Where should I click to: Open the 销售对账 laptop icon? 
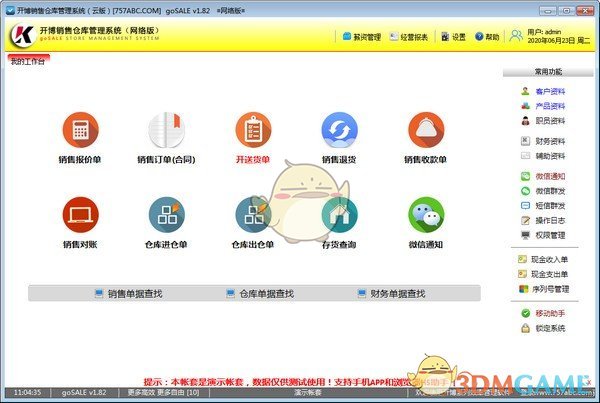click(x=80, y=215)
